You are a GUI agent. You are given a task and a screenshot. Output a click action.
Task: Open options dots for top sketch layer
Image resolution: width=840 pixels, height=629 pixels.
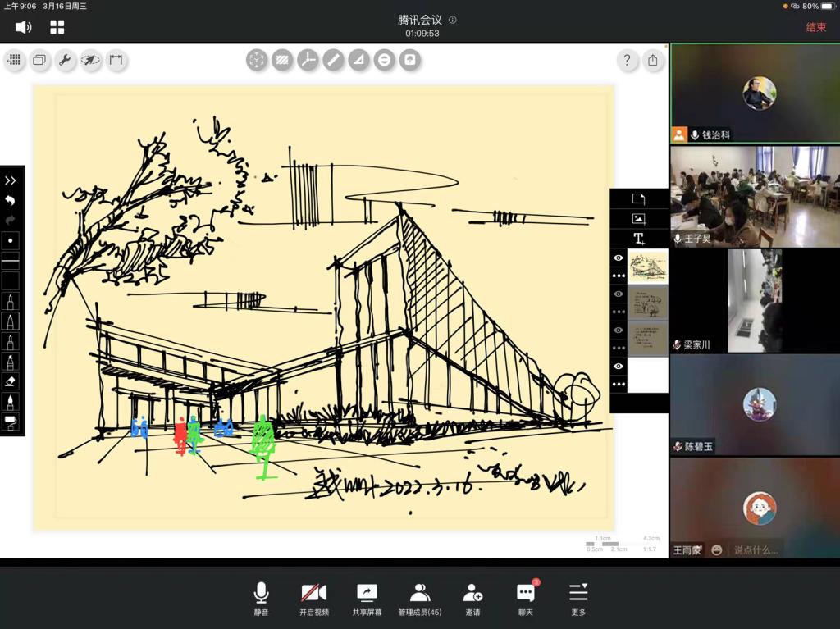pyautogui.click(x=619, y=276)
